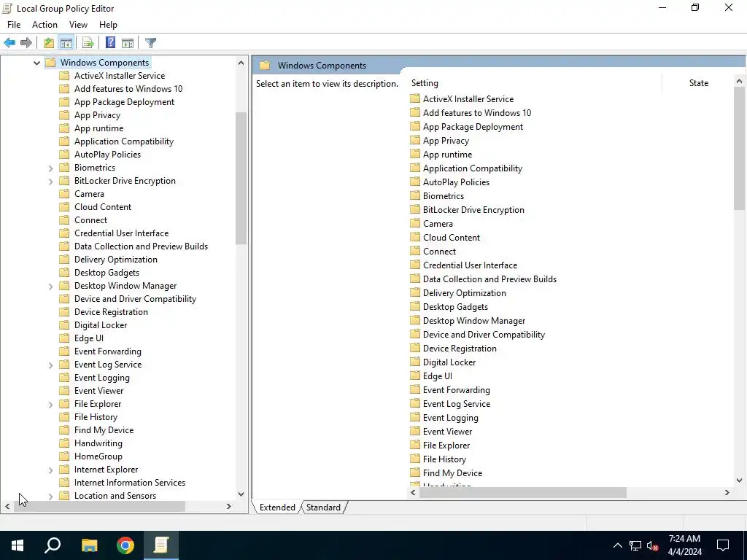
Task: Click the State column header
Action: click(x=698, y=83)
